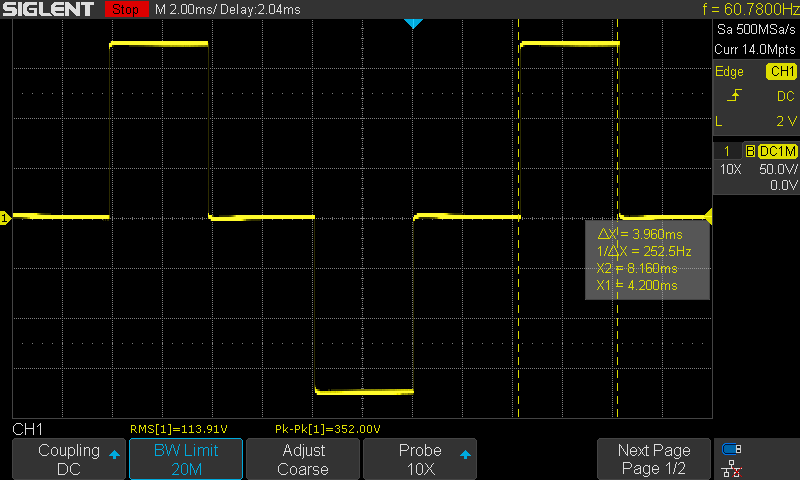The image size is (800, 480).
Task: Click the LAN network status icon
Action: click(x=732, y=468)
